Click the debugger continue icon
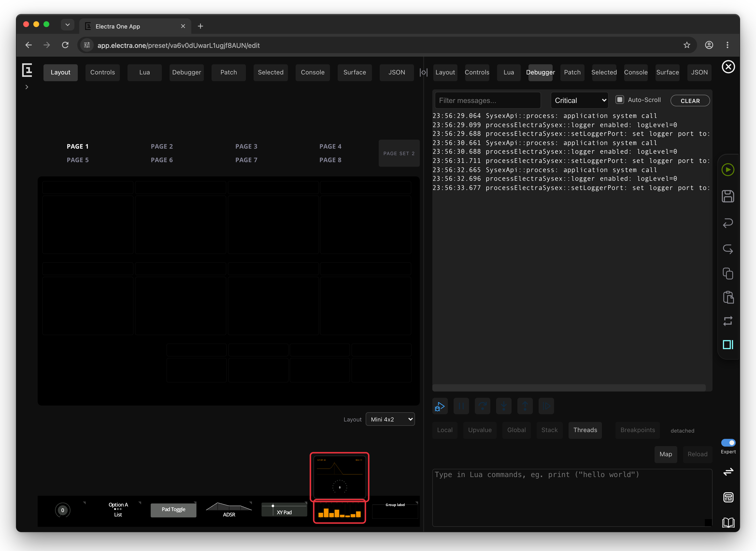This screenshot has height=551, width=756. [x=546, y=406]
